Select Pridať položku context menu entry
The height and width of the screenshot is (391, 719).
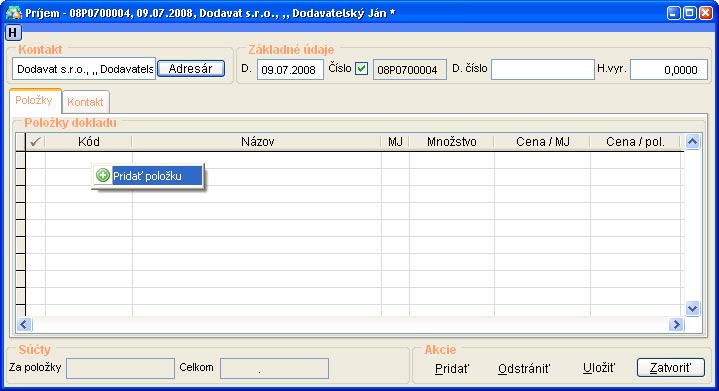(x=148, y=176)
